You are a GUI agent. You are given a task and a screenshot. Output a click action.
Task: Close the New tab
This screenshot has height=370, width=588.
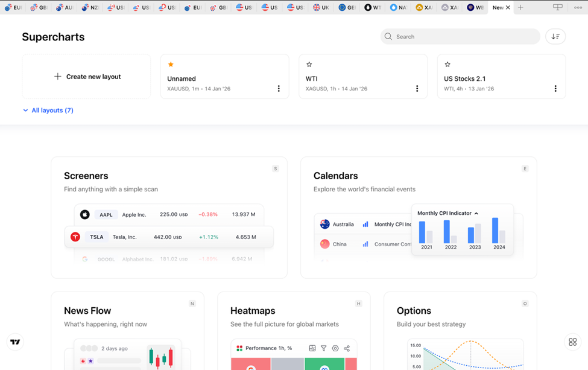pyautogui.click(x=508, y=7)
